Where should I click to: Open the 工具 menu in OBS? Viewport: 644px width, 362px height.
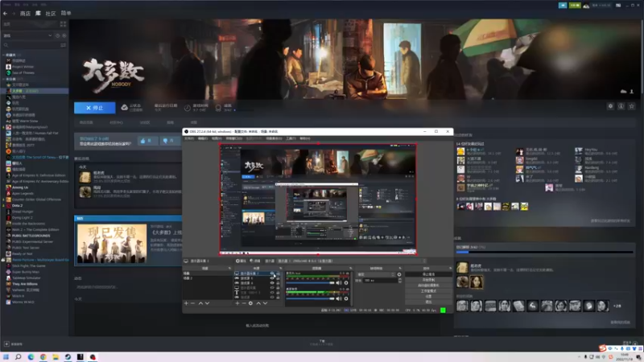291,138
